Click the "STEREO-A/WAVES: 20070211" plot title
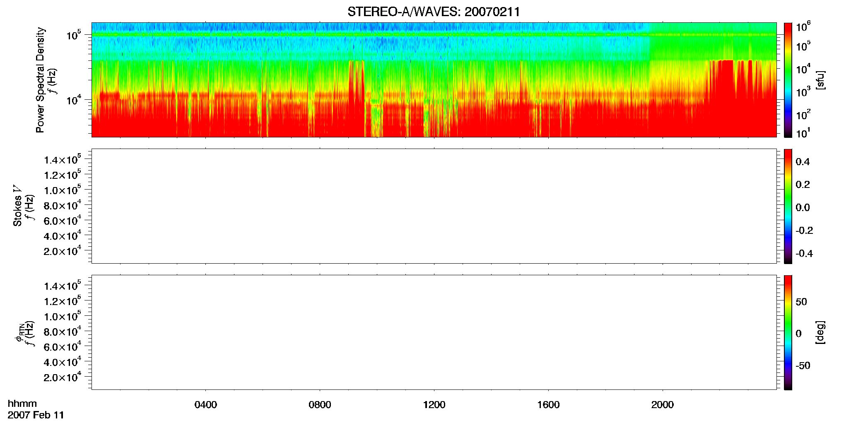 [x=434, y=12]
